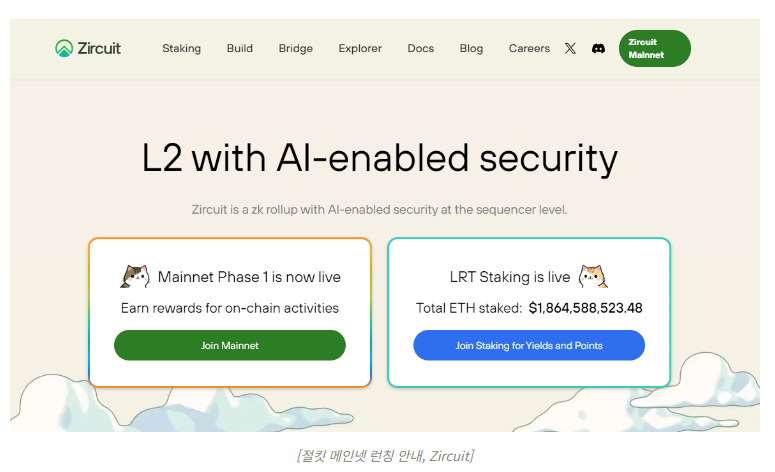Click the green Join Mainnet button
The width and height of the screenshot is (775, 472).
(x=229, y=345)
